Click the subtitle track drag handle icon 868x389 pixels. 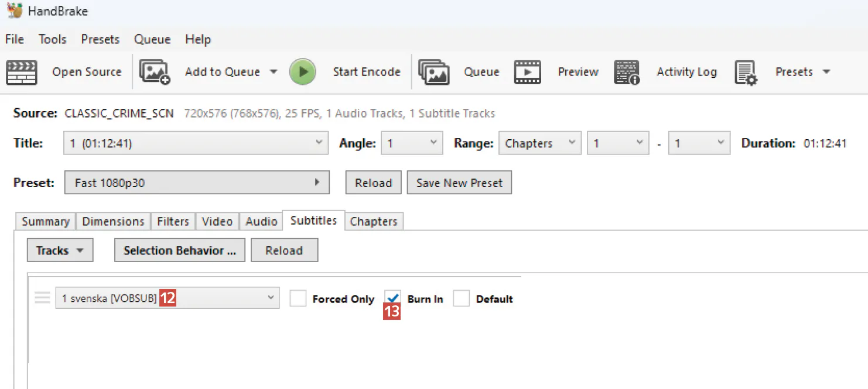click(42, 298)
